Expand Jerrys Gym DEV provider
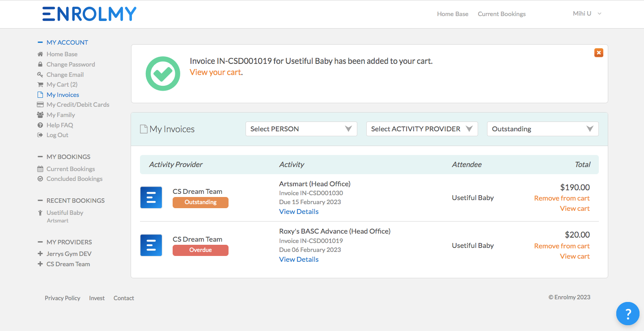 point(40,254)
